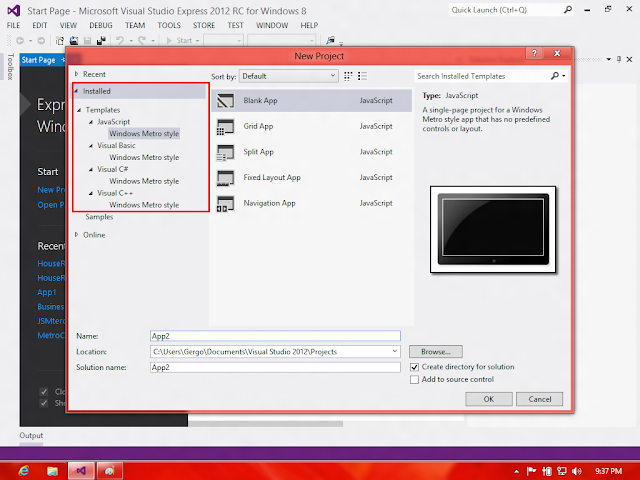
Task: Click the Save All toolbar icon
Action: [101, 40]
